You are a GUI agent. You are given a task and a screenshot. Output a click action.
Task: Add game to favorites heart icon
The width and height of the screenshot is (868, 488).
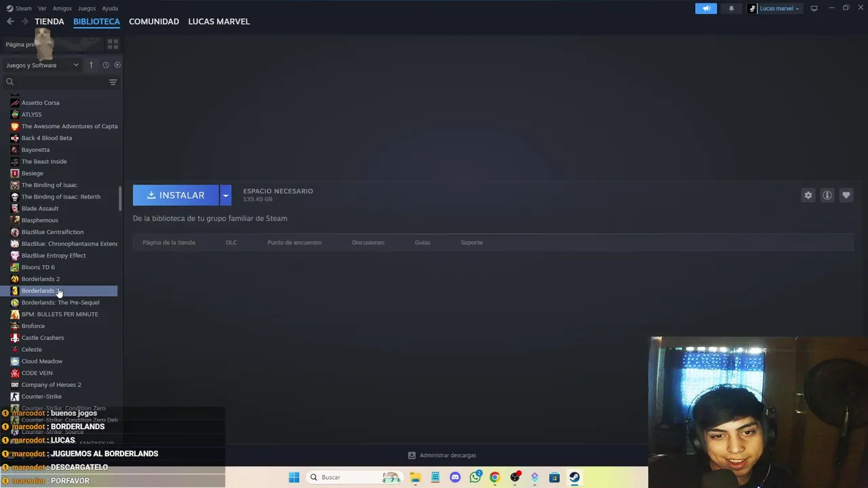(x=846, y=195)
